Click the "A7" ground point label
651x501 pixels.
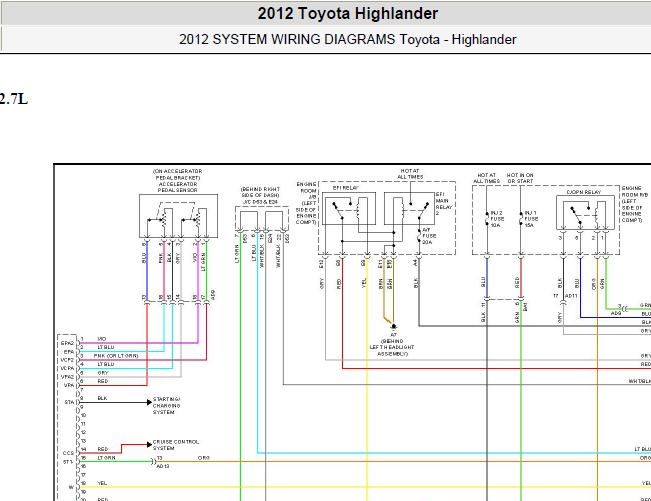[x=393, y=335]
